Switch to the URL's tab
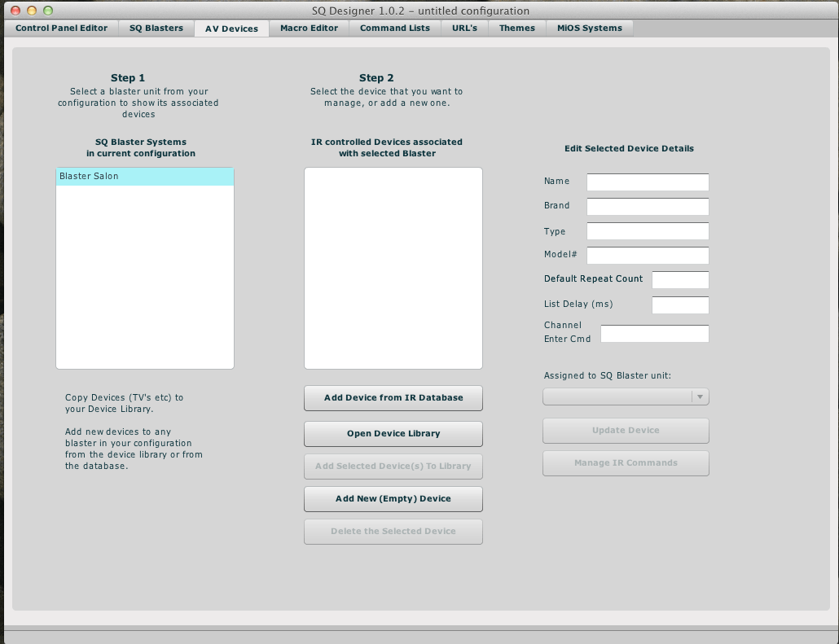Image resolution: width=839 pixels, height=644 pixels. tap(464, 28)
